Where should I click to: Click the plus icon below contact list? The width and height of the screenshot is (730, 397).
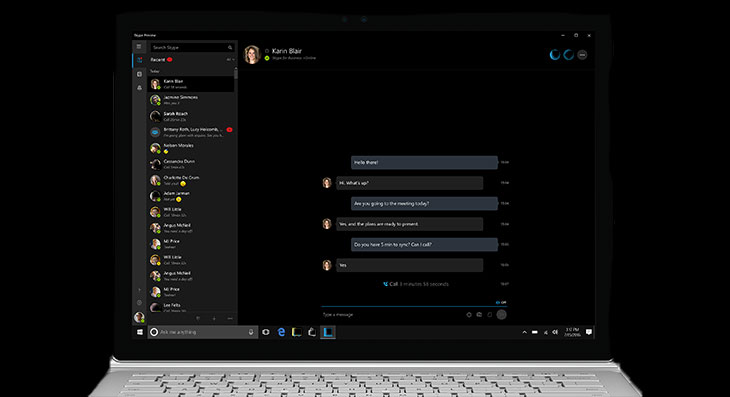[214, 318]
